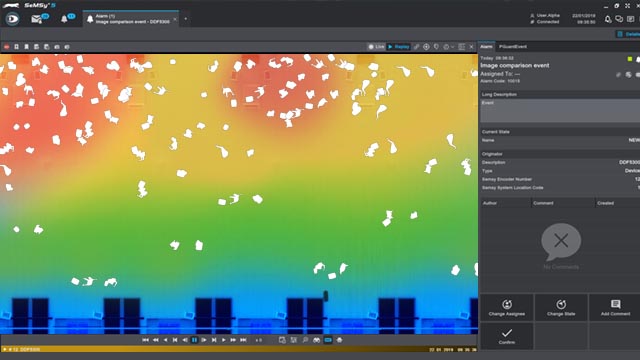Viewport: 640px width, 360px height.
Task: Click the Change State button
Action: (561, 308)
